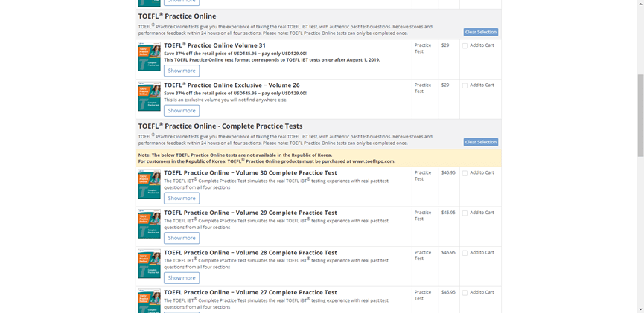Clear Selection in TOEFL Practice Online section

[481, 32]
